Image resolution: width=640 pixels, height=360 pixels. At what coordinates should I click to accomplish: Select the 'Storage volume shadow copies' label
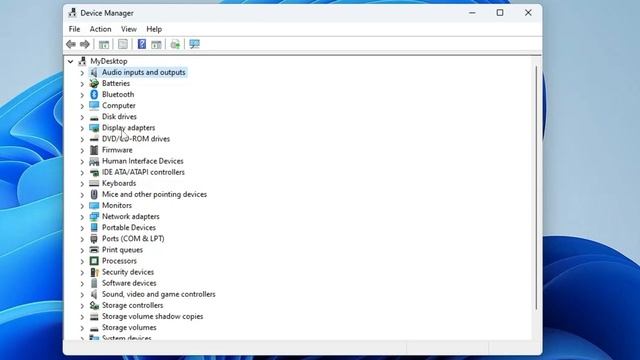[x=152, y=316]
